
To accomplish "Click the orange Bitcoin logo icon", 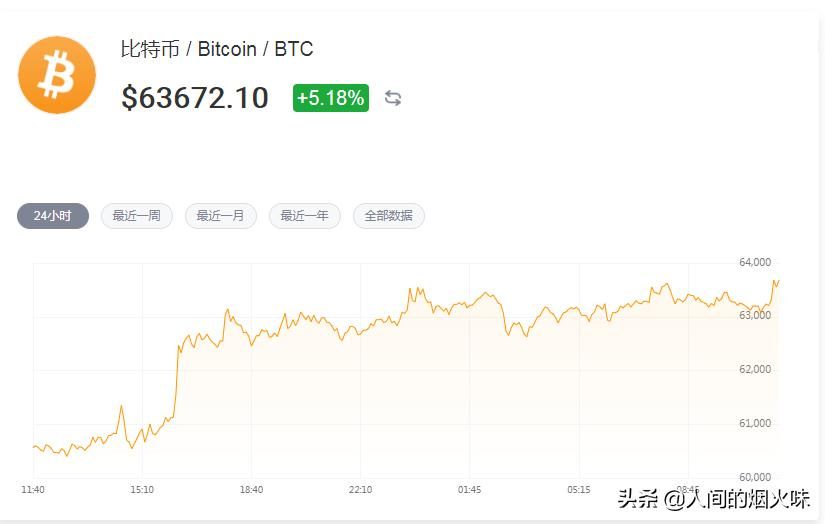I will coord(57,75).
